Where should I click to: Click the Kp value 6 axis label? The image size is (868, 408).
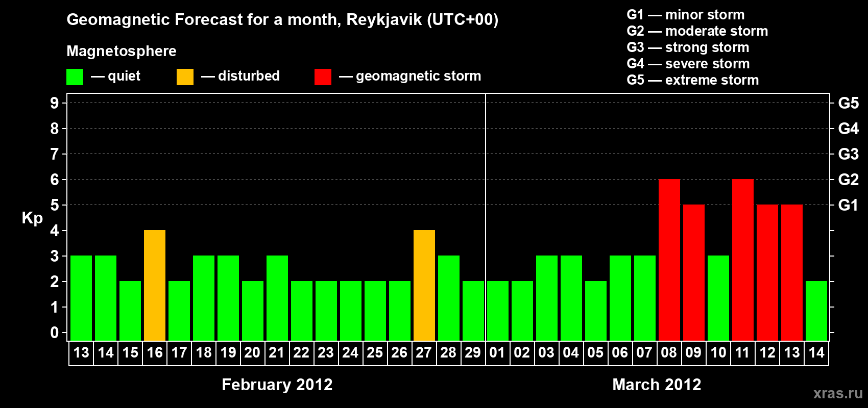click(55, 180)
